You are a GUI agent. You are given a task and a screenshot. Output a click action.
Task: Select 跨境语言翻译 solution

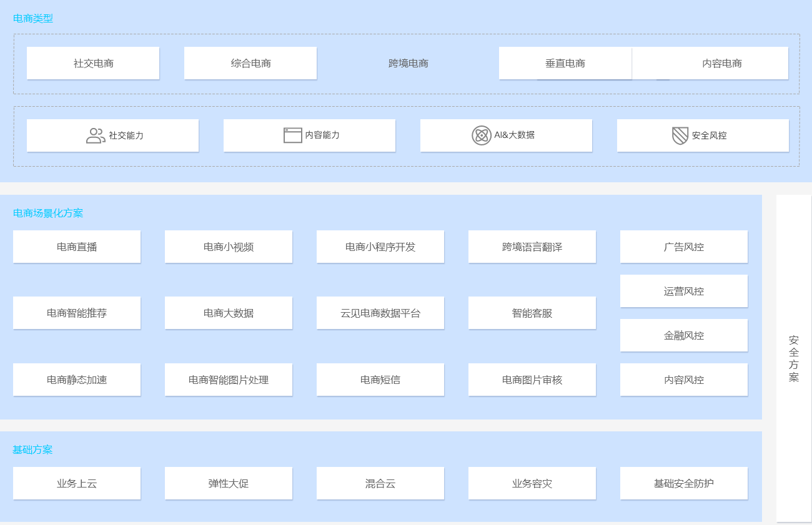532,247
